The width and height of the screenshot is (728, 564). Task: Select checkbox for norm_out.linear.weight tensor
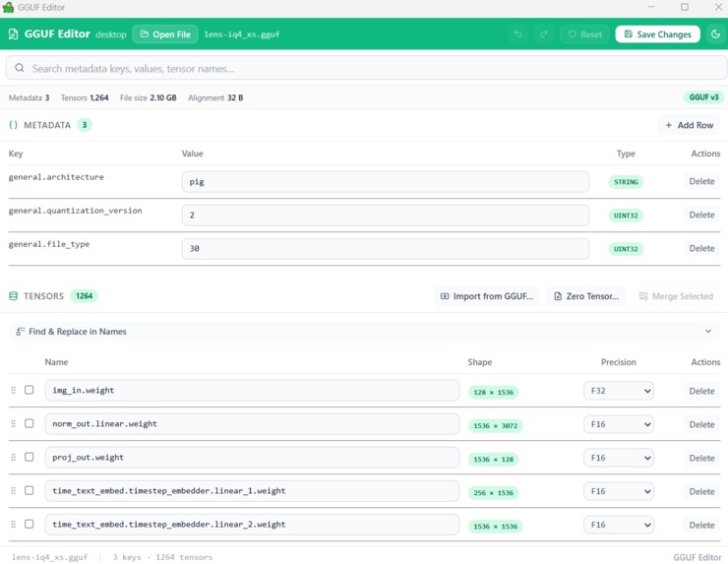coord(30,423)
